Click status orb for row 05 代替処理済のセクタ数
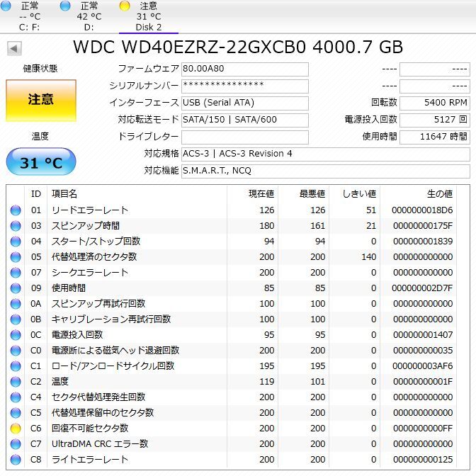This screenshot has height=476, width=476. click(16, 257)
